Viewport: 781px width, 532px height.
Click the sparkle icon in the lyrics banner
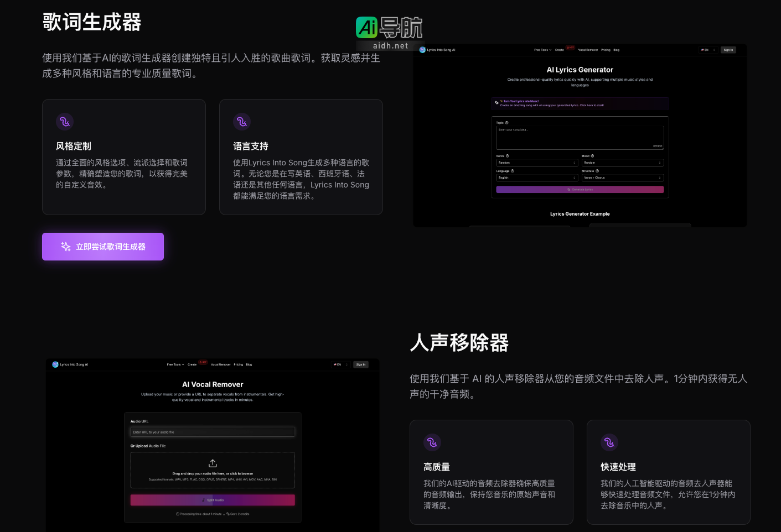pos(498,101)
